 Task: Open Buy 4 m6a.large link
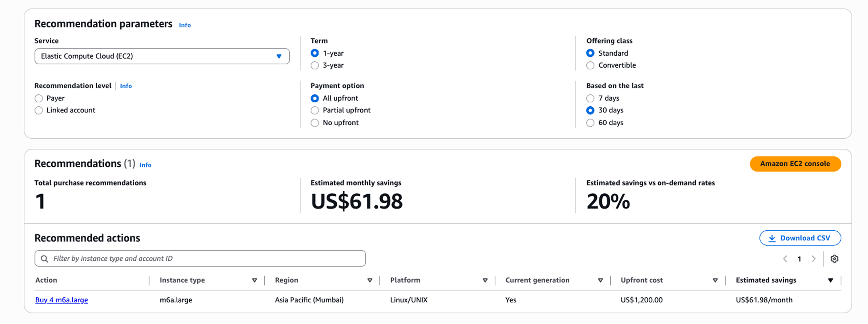(61, 300)
